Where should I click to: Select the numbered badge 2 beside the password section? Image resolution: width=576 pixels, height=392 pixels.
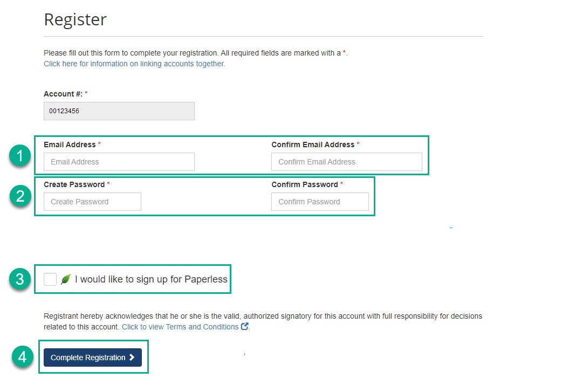(x=19, y=196)
